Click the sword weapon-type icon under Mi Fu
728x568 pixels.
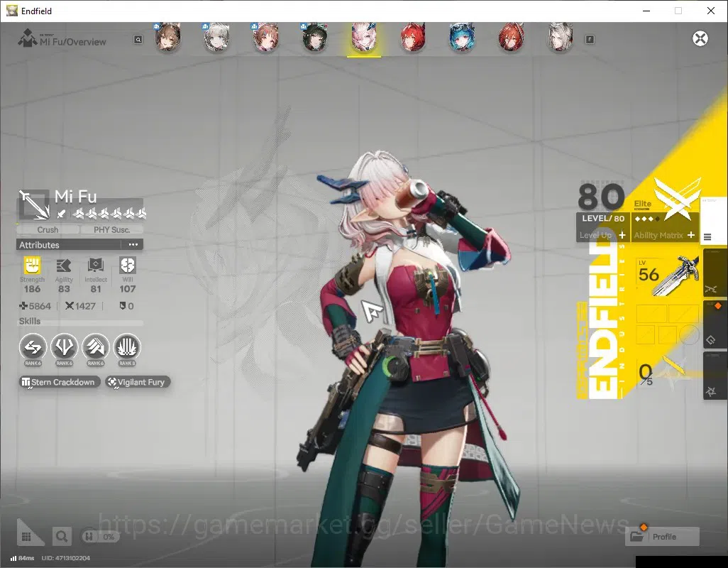click(x=61, y=214)
